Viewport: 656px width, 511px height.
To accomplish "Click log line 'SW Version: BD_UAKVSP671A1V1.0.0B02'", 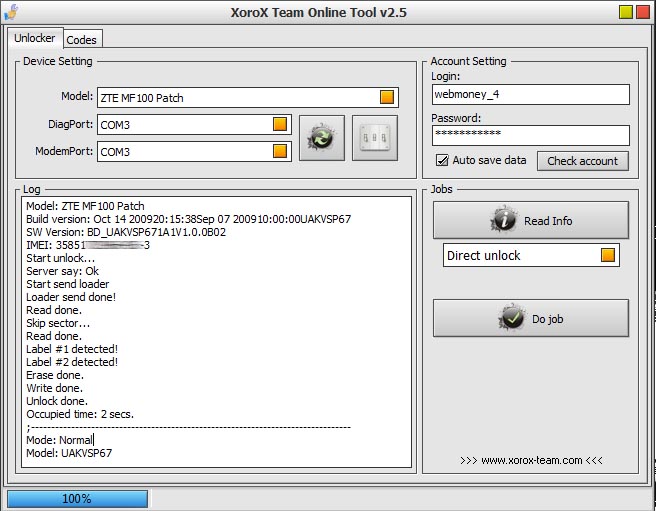I will [126, 232].
